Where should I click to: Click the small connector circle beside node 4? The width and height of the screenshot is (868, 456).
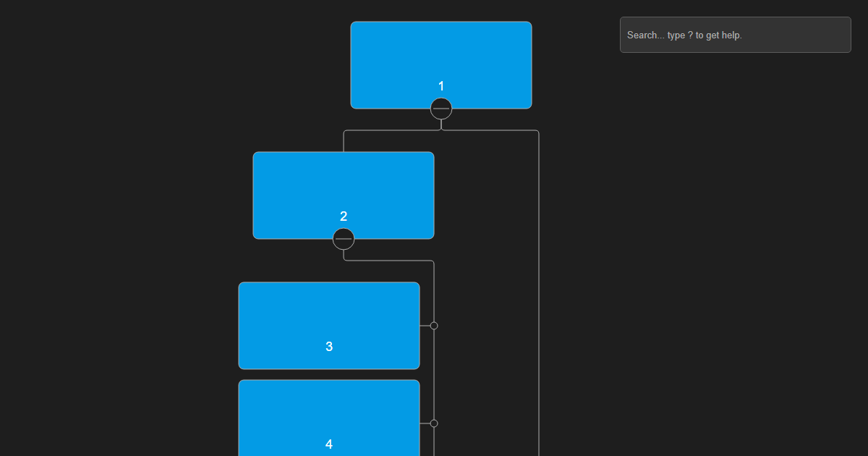pyautogui.click(x=434, y=423)
